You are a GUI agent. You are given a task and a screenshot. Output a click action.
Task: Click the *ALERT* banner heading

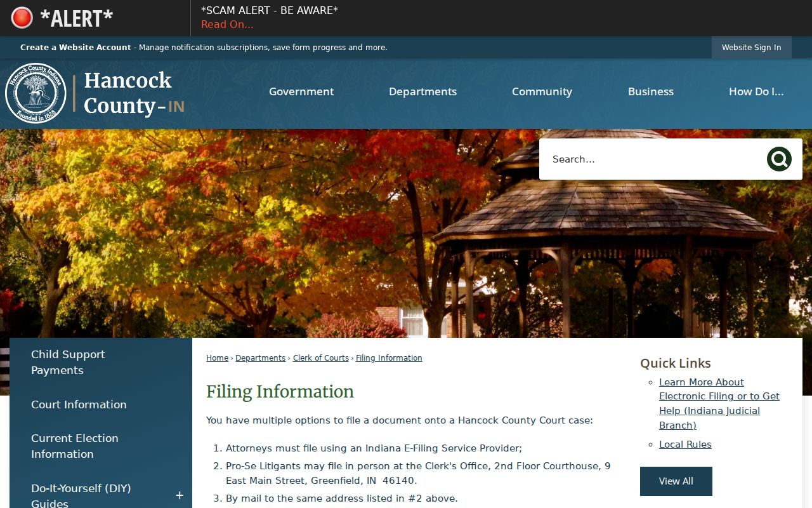coord(76,18)
